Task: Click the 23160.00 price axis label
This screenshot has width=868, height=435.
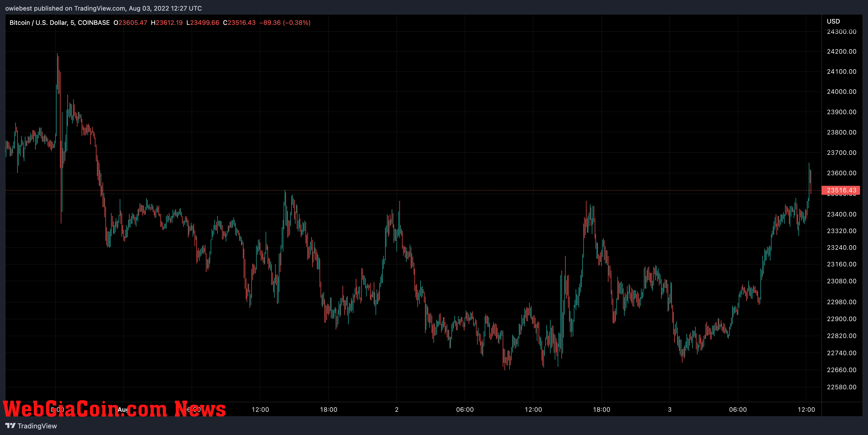Action: tap(841, 264)
